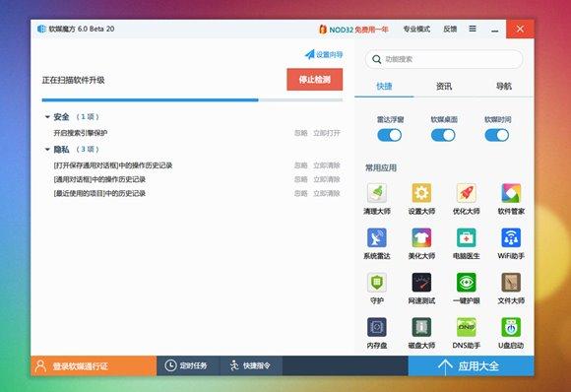Image resolution: width=571 pixels, height=392 pixels.
Task: Switch to the 资讯 tab
Action: (x=444, y=87)
